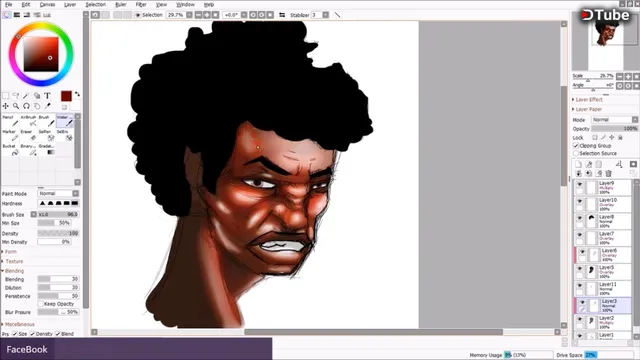The height and width of the screenshot is (360, 640).
Task: Toggle the pressure Blend checkbox
Action: tap(58, 333)
